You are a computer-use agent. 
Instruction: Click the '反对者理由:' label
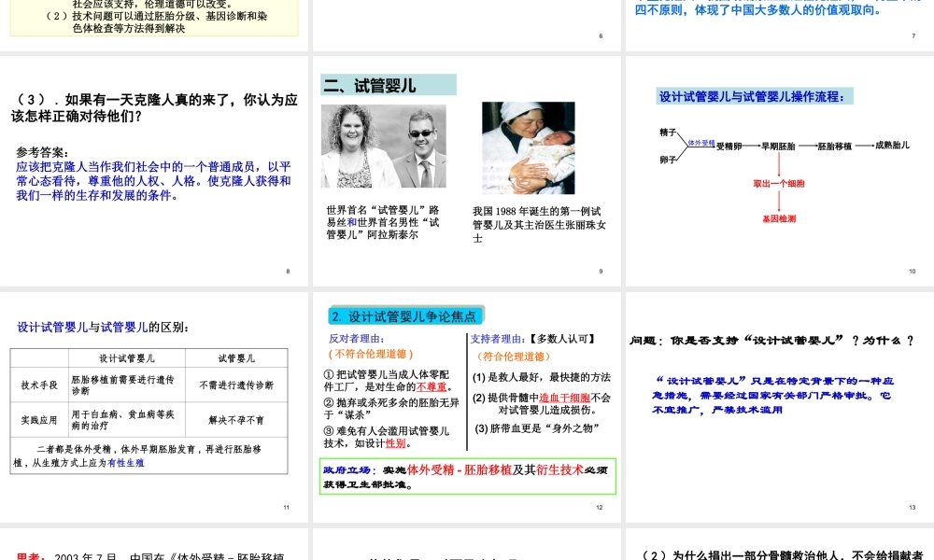[357, 339]
